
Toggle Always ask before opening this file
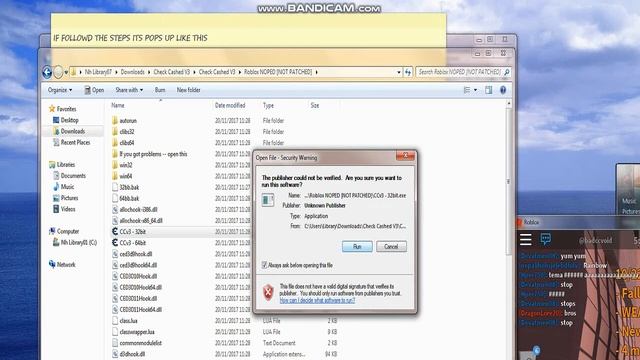pos(264,265)
